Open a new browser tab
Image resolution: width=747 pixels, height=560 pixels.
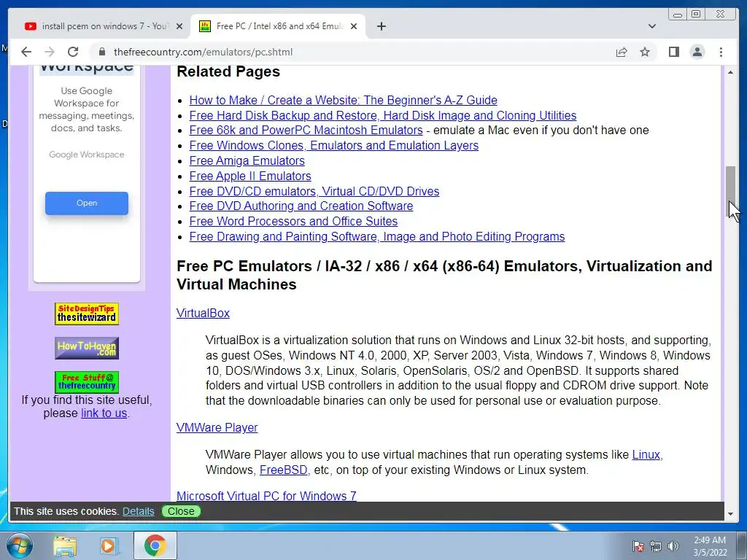(x=381, y=26)
